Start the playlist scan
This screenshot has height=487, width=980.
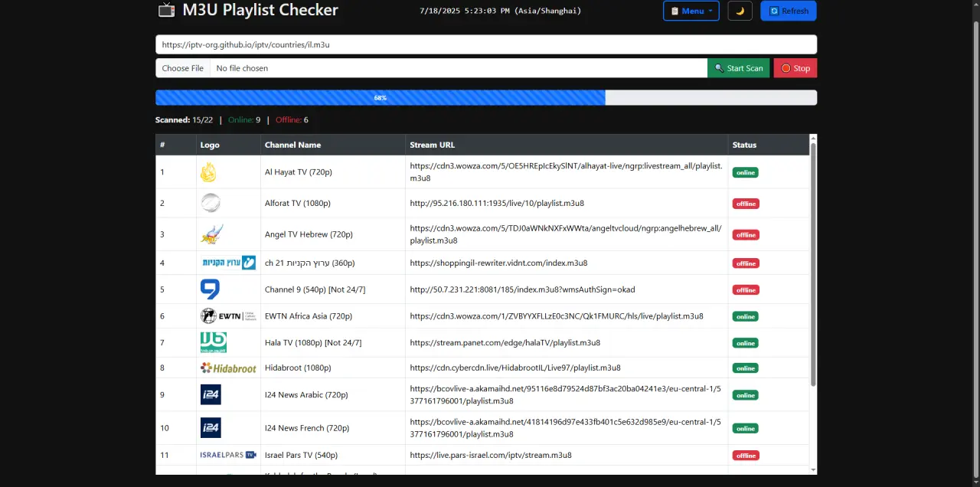click(739, 68)
